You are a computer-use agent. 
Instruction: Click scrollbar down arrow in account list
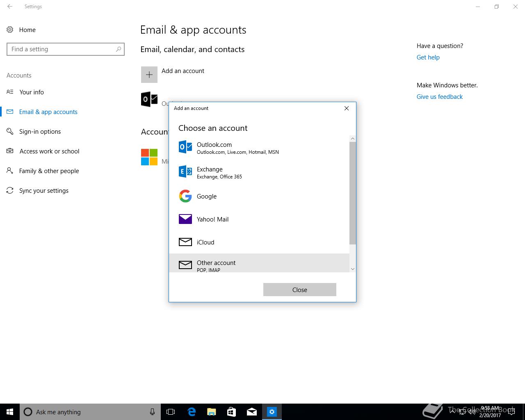point(353,269)
